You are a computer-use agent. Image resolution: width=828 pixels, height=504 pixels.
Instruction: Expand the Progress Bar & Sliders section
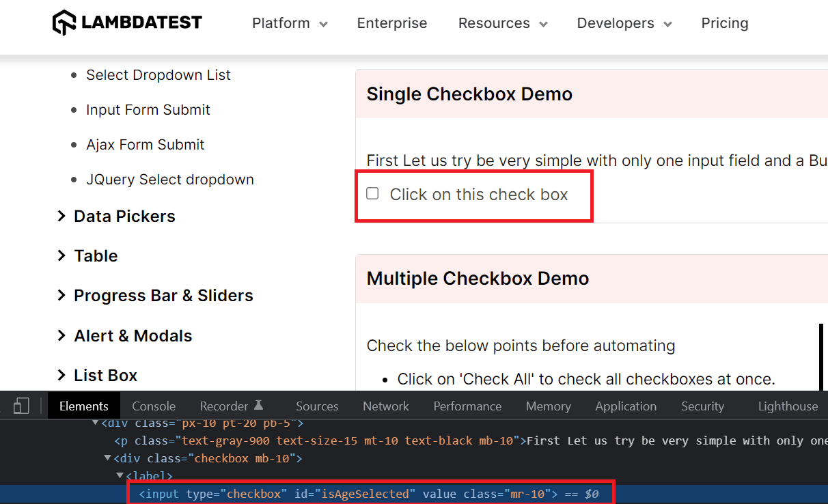[163, 295]
